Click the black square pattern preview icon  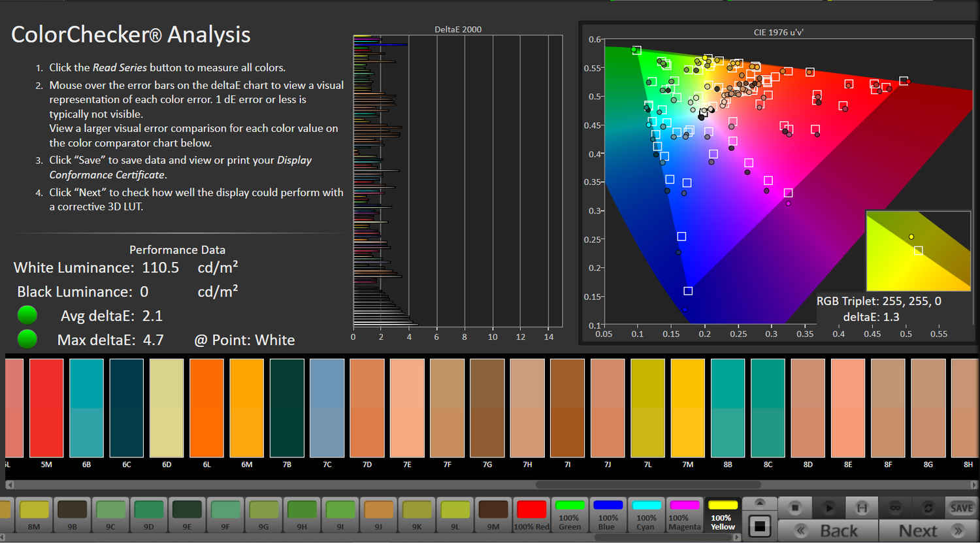coord(759,526)
